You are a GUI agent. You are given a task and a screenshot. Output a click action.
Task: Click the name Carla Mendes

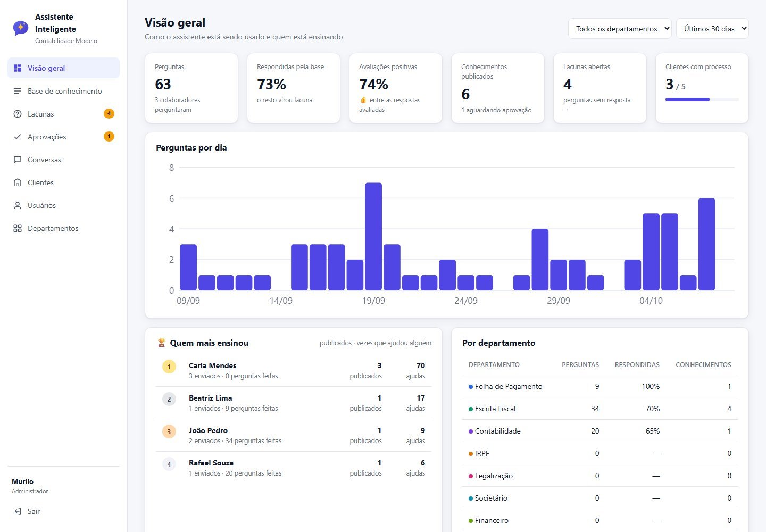[212, 365]
